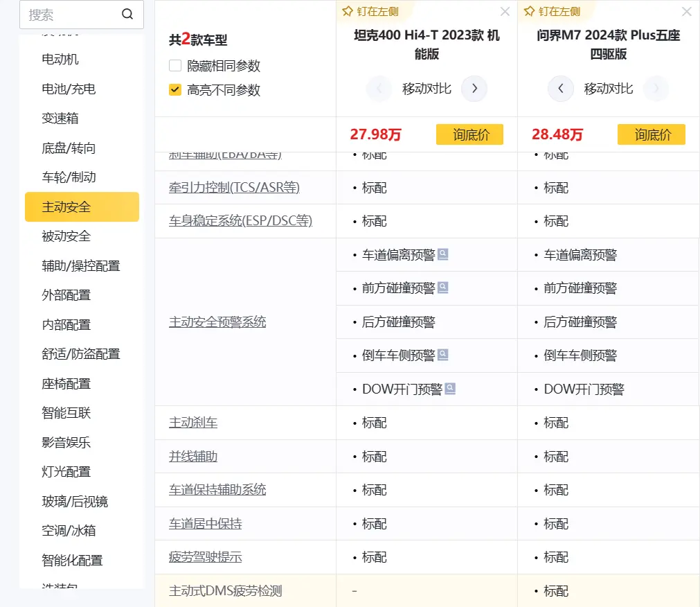Go to 空调/冰箱 section
The height and width of the screenshot is (607, 700).
coord(69,531)
